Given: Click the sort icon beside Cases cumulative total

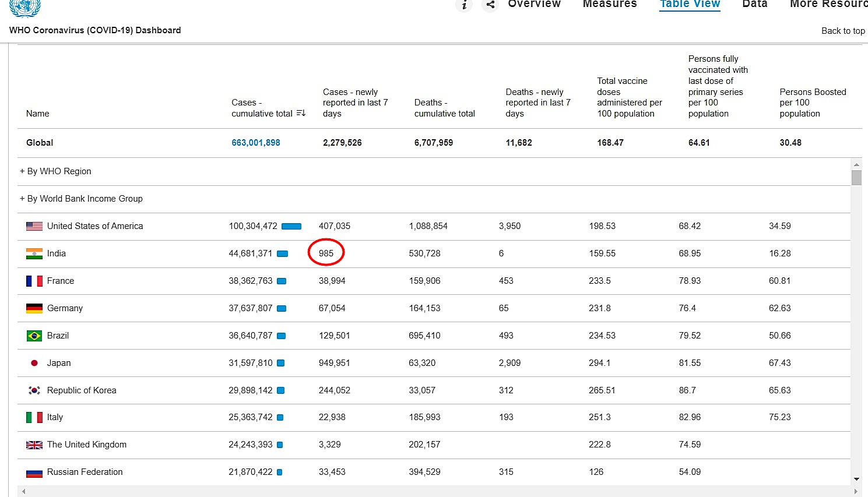Looking at the screenshot, I should click(x=301, y=113).
